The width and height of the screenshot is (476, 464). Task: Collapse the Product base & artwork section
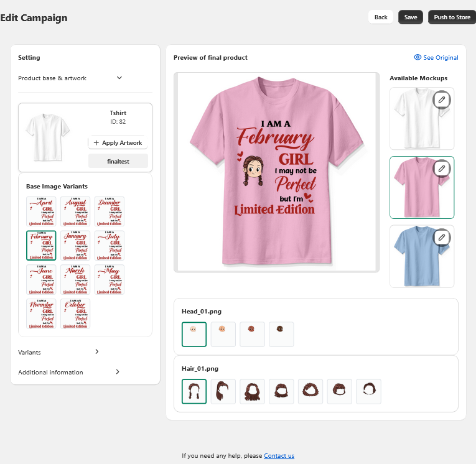(x=119, y=78)
